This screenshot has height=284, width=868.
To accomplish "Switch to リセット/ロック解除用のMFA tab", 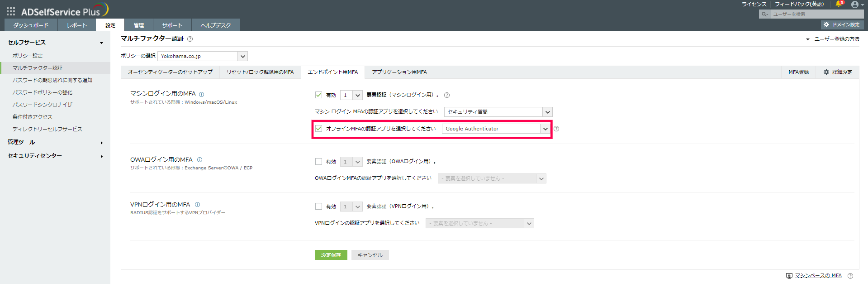I will (x=260, y=72).
